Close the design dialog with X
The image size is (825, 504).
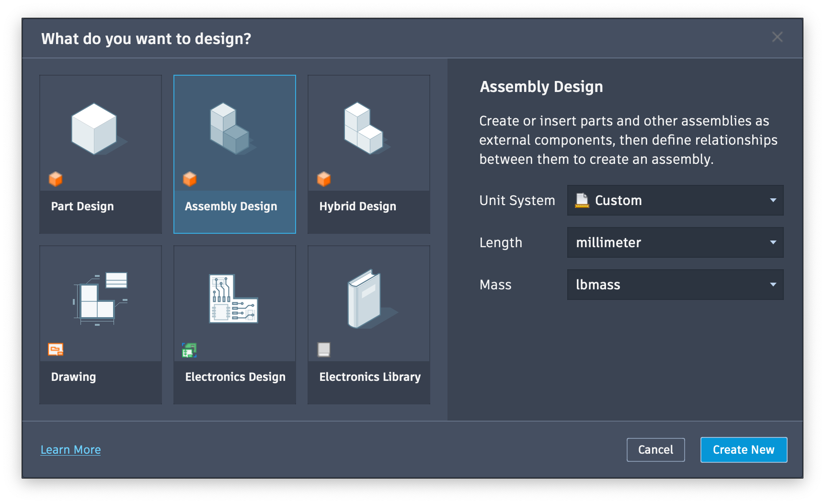tap(777, 37)
